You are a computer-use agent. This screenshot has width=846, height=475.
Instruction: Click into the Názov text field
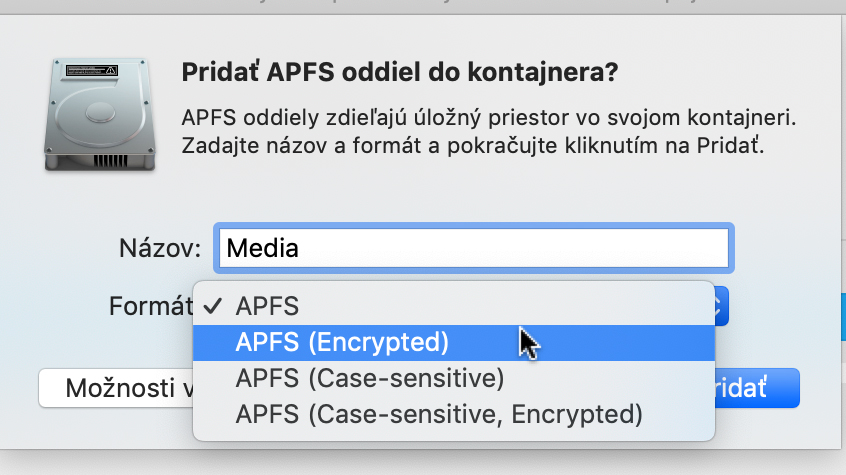point(474,248)
